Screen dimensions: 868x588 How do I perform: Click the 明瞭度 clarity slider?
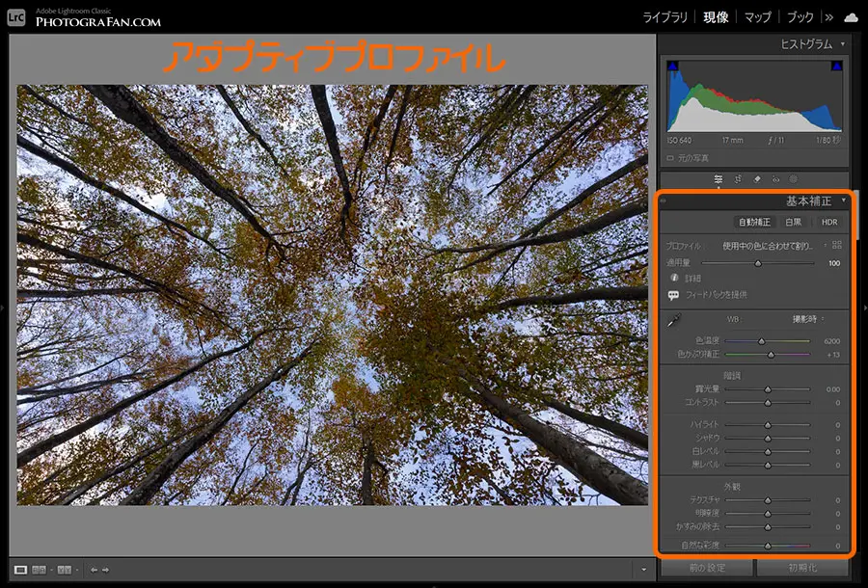768,514
